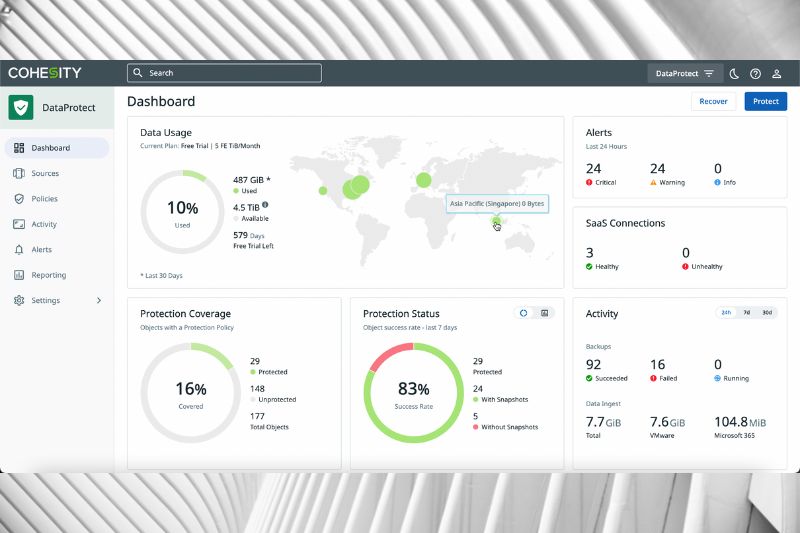Click the info icon beside 4.5 TiB

coord(265,204)
